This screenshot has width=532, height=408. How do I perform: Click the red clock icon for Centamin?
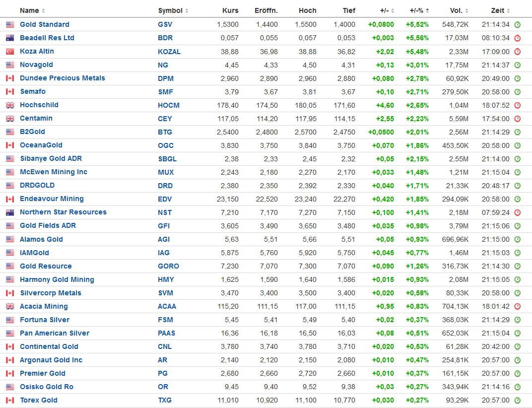tap(518, 119)
